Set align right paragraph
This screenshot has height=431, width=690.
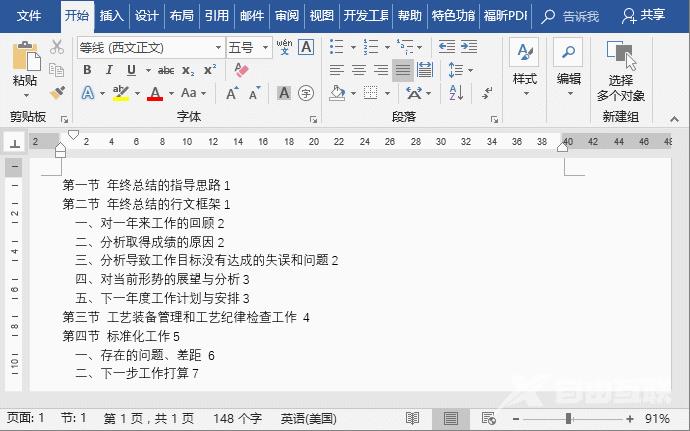[381, 70]
